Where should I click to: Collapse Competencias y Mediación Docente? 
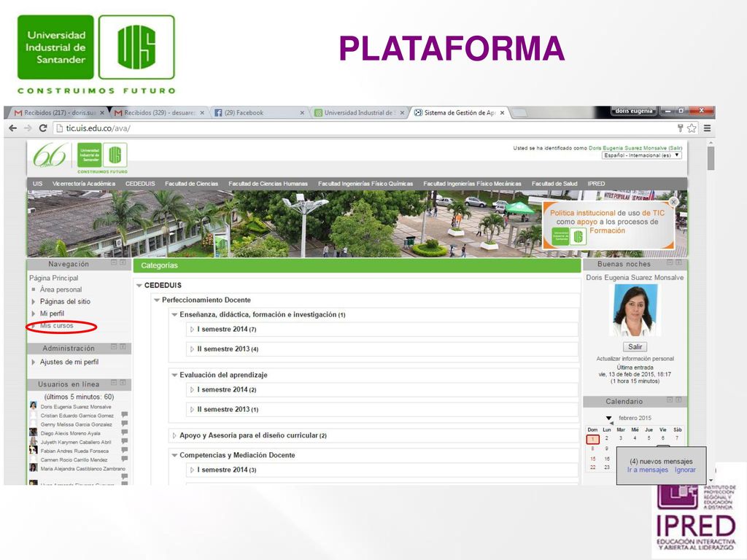click(174, 455)
